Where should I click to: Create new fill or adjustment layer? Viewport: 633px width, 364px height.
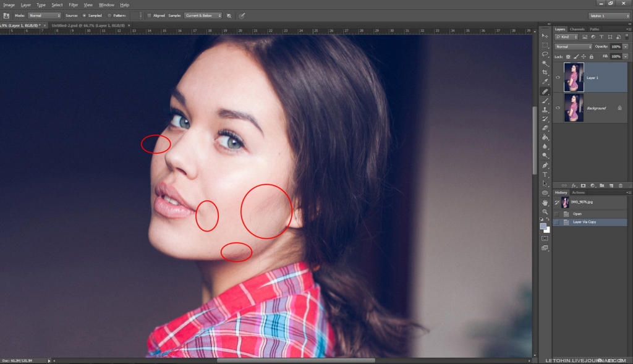coord(592,185)
